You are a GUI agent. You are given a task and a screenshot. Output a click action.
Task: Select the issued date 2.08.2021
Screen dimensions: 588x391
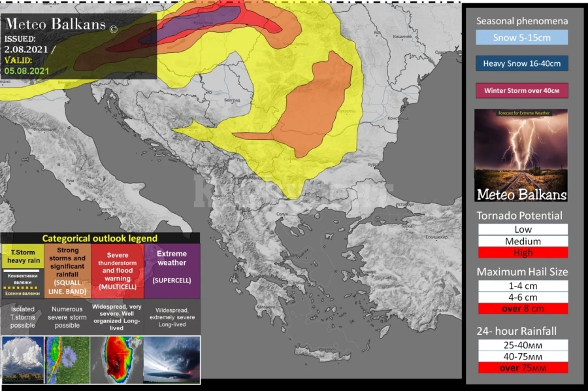coord(26,49)
